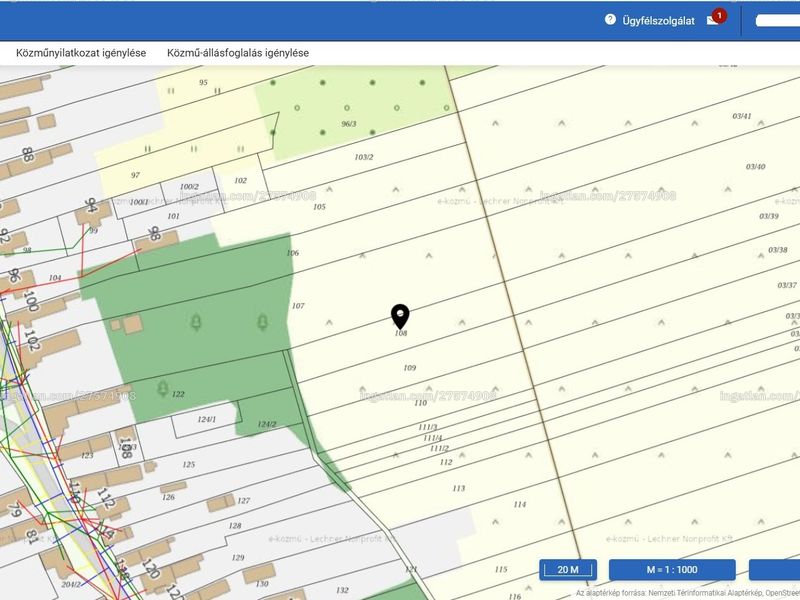Select parcel label 111/2

439,448
